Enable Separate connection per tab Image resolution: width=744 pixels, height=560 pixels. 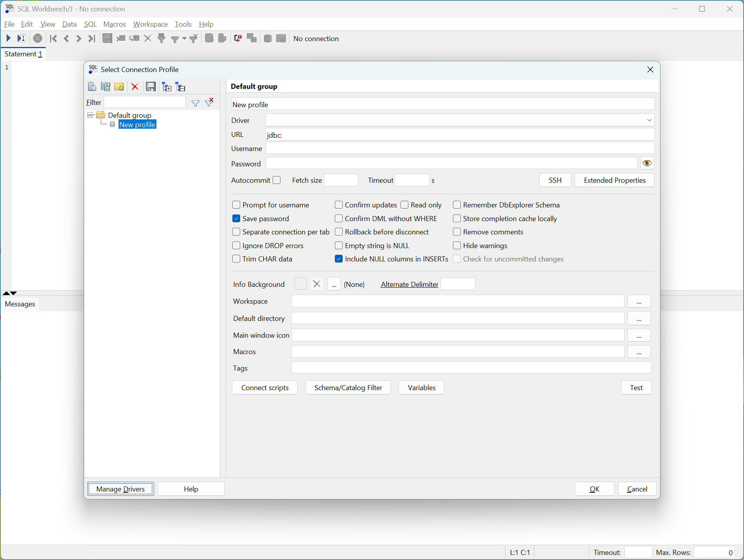coord(236,232)
